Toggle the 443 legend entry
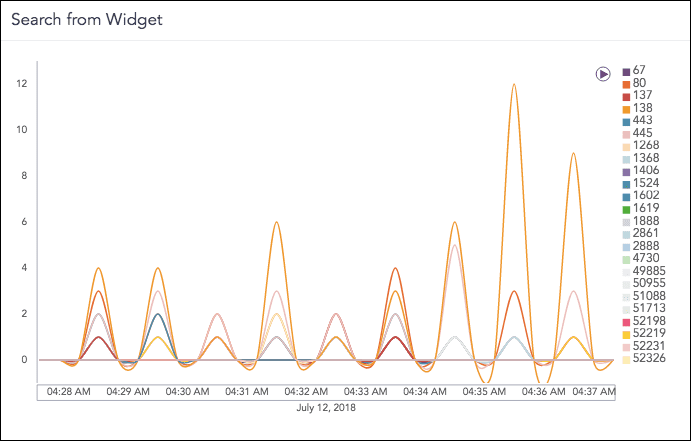This screenshot has height=441, width=691. click(x=643, y=121)
